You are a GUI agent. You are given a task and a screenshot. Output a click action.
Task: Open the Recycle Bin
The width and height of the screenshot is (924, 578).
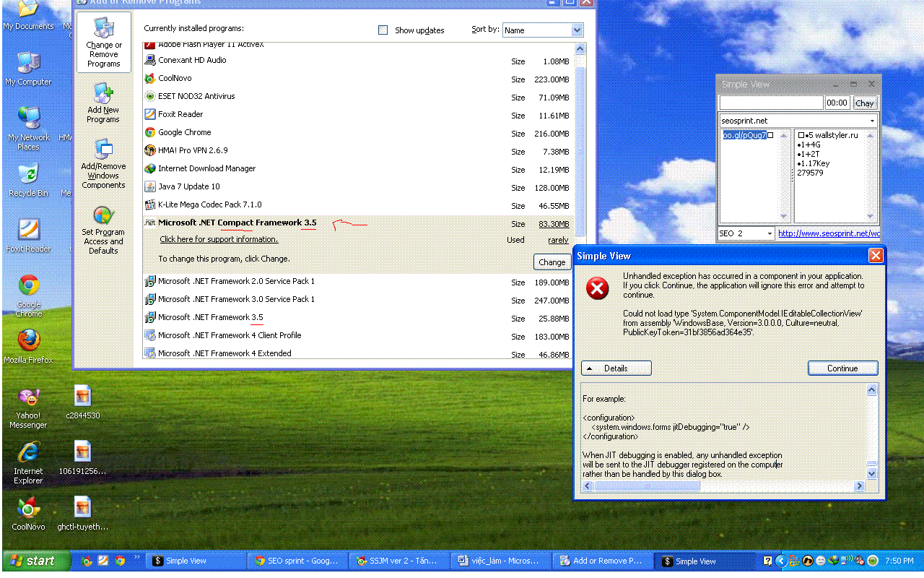pos(28,180)
